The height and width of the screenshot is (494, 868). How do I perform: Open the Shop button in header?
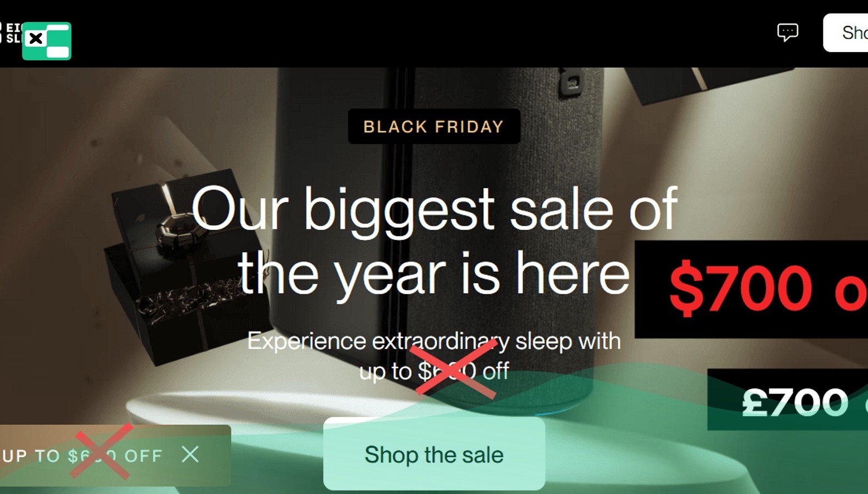(846, 33)
